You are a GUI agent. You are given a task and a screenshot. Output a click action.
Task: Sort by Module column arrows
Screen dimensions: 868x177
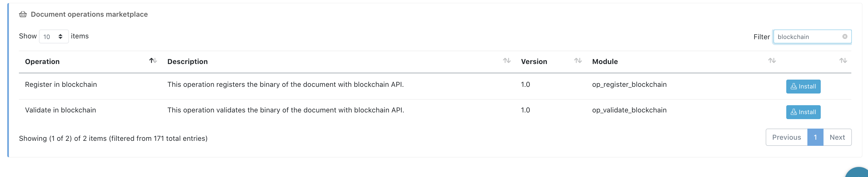772,61
